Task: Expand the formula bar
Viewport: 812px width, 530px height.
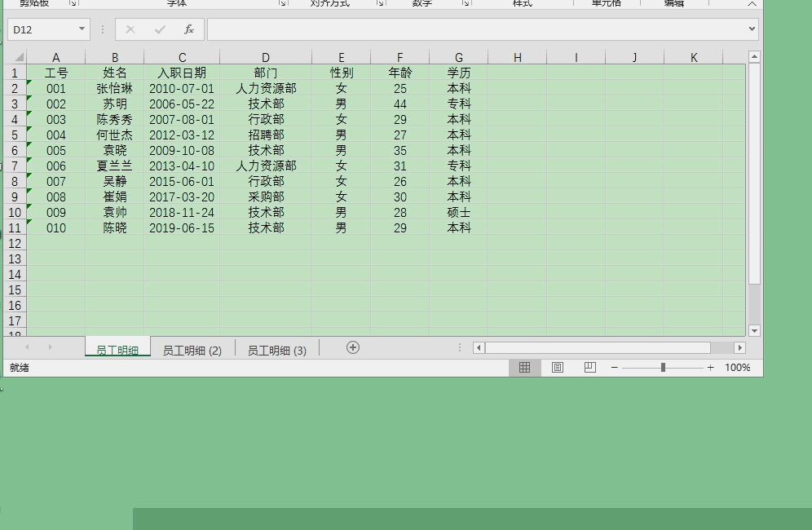Action: coord(752,29)
